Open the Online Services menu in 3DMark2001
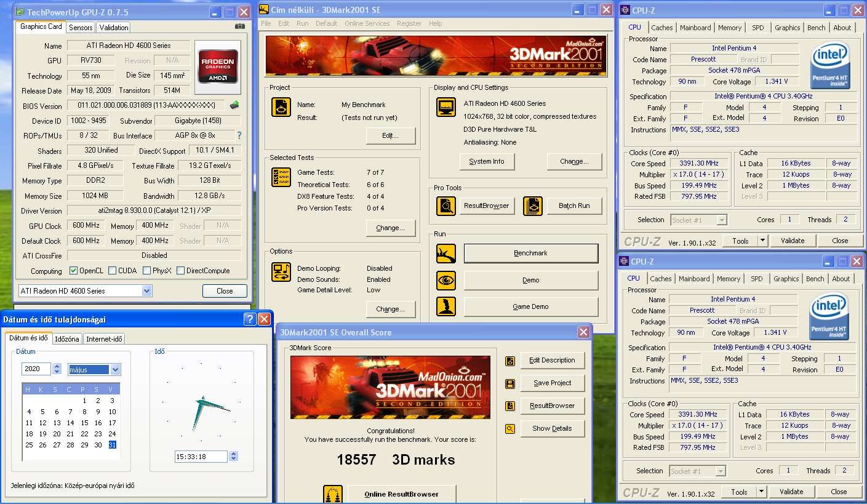 click(367, 23)
